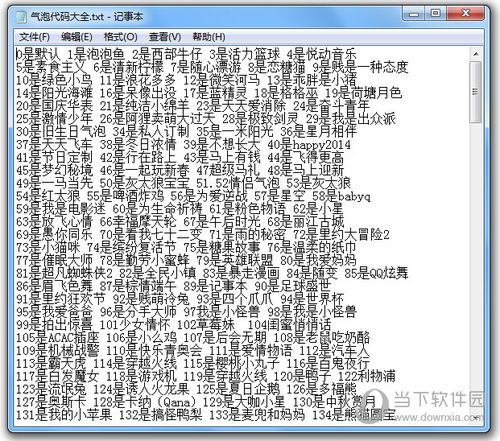This screenshot has height=441, width=500.
Task: Maximize the Notepad window
Action: coord(435,14)
